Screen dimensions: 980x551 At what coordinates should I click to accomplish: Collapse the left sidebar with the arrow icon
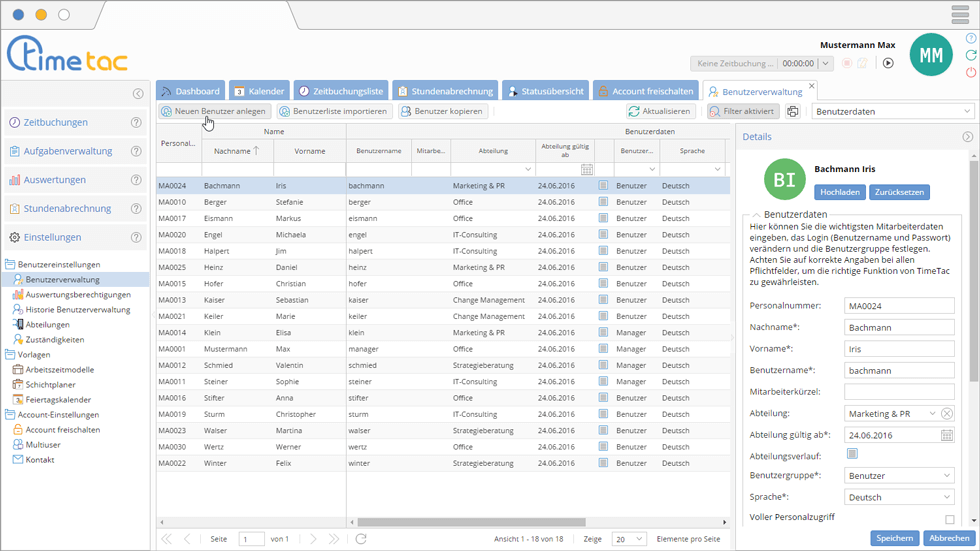138,94
